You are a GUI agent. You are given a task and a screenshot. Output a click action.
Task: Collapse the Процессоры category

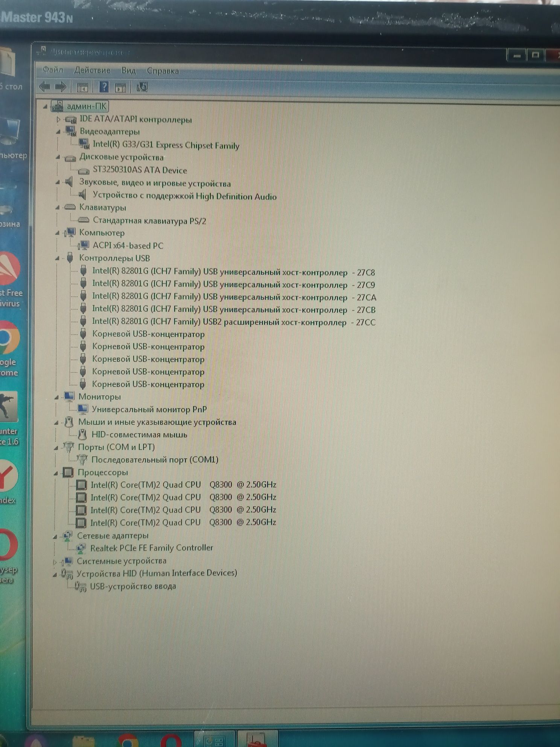[56, 473]
